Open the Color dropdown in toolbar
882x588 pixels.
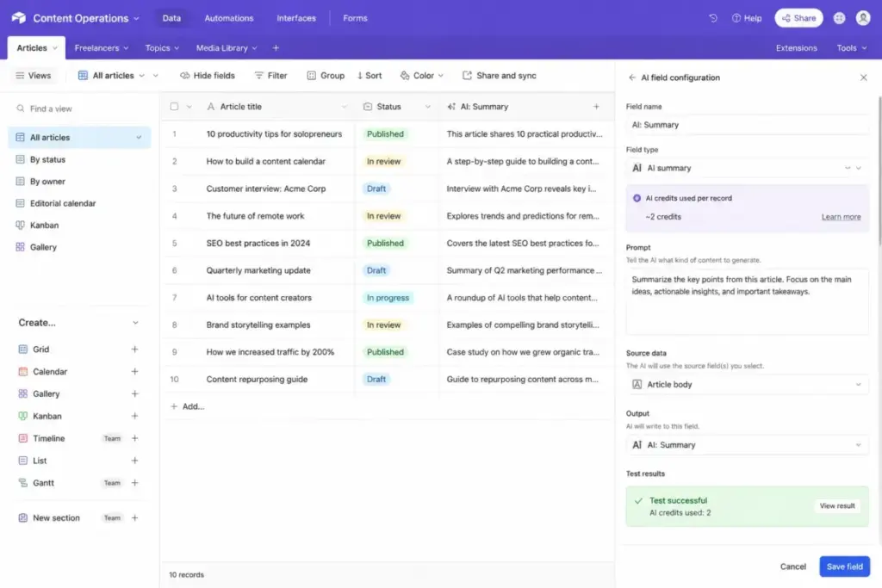(x=422, y=75)
